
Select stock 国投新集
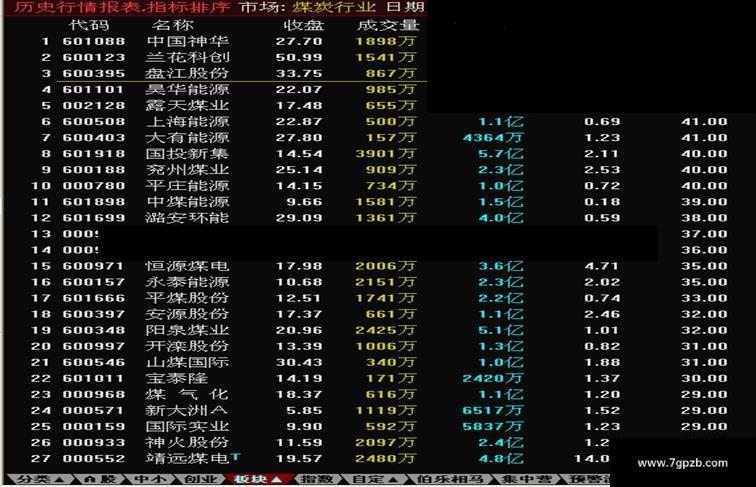pos(187,153)
